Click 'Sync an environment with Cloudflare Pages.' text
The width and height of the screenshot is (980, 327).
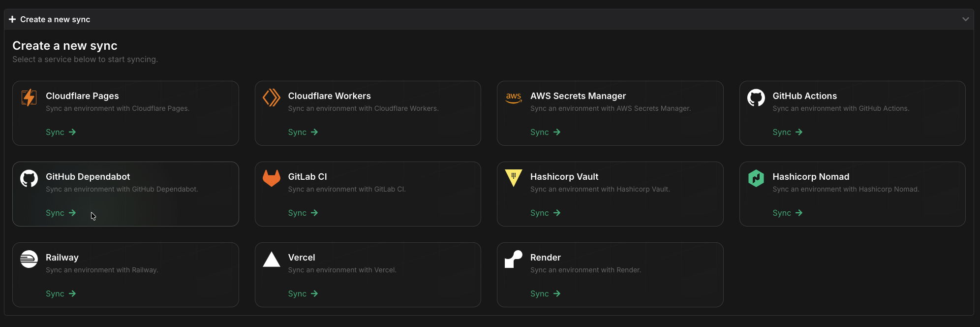tap(118, 108)
